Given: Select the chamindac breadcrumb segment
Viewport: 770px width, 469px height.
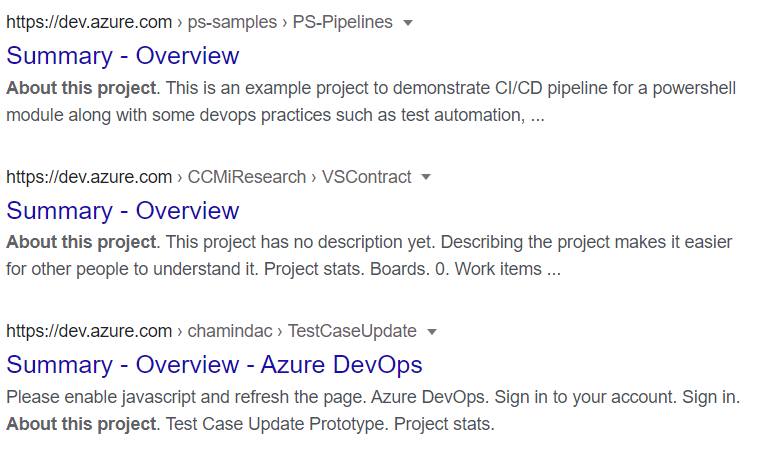Looking at the screenshot, I should coord(230,331).
